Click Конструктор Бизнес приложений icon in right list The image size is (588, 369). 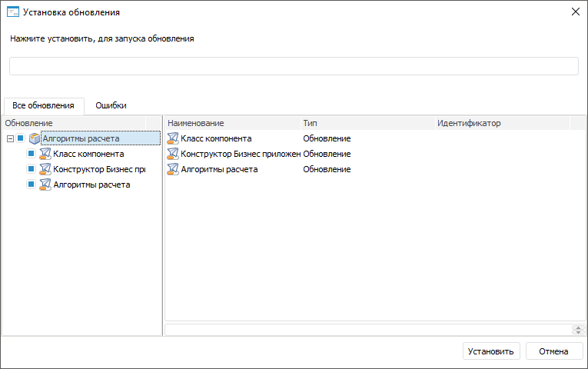click(173, 154)
